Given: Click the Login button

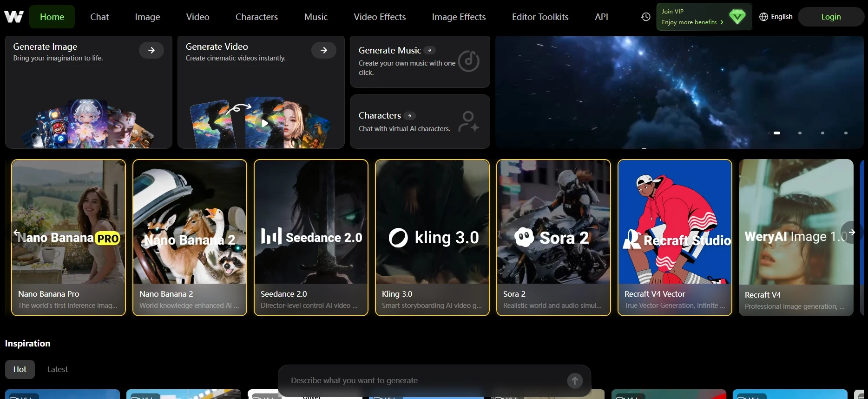Looking at the screenshot, I should pyautogui.click(x=831, y=17).
